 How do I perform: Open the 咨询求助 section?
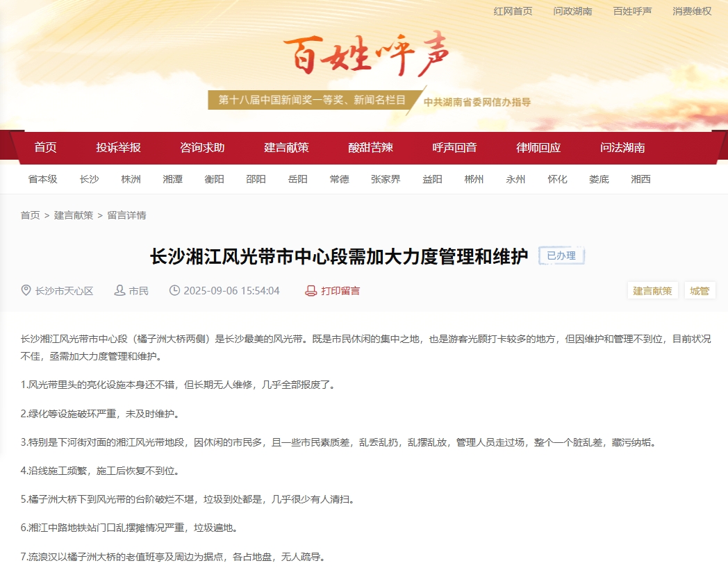pyautogui.click(x=201, y=147)
